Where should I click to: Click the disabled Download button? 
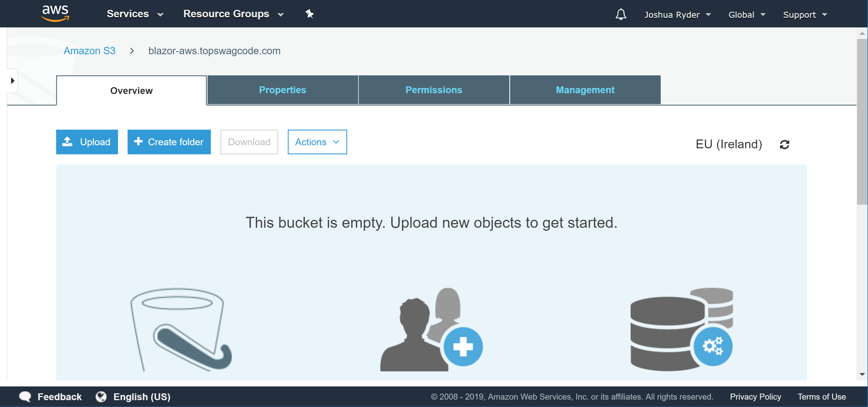tap(249, 142)
